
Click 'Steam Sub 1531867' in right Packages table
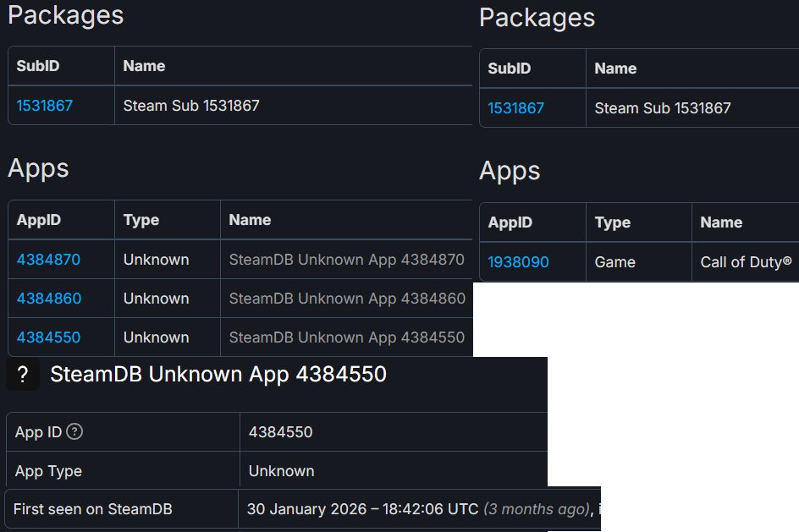tap(663, 108)
